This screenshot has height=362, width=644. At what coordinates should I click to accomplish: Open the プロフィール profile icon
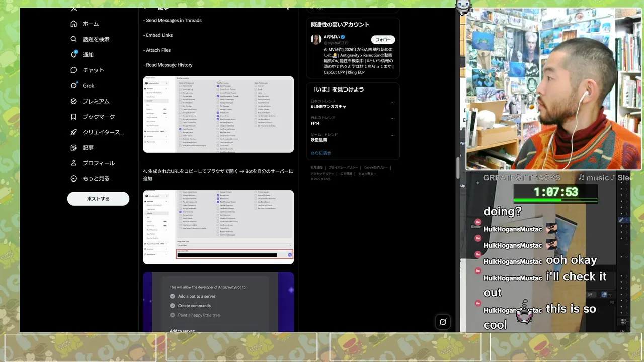tap(74, 163)
